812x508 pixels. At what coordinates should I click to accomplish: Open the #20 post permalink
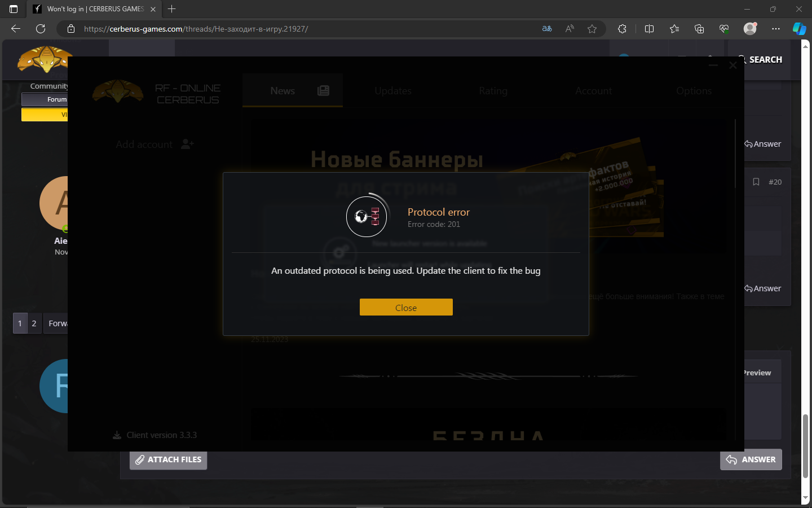[775, 182]
